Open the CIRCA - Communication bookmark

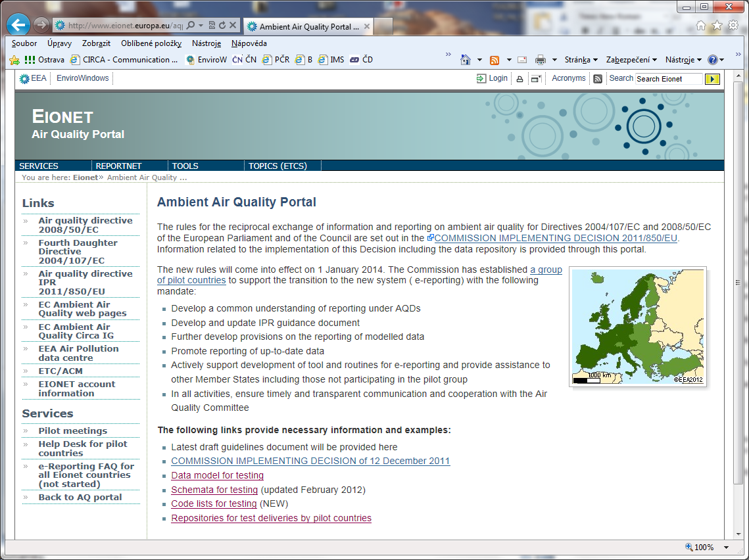124,60
